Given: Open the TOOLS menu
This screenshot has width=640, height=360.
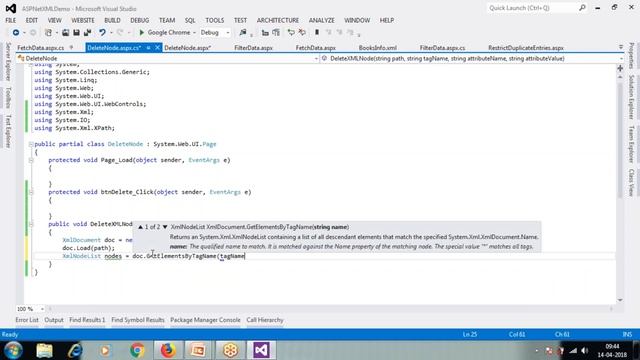Looking at the screenshot, I should click(x=215, y=20).
